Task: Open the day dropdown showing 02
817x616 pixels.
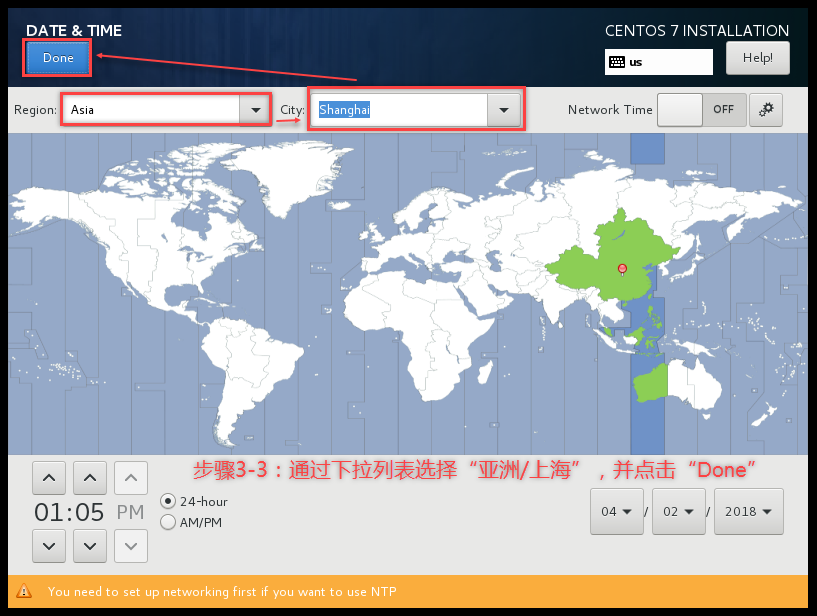Action: (678, 511)
